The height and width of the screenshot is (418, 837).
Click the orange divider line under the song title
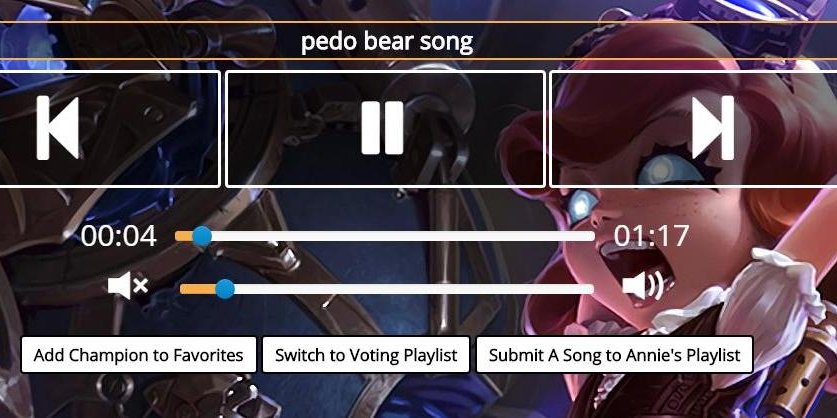tap(418, 59)
